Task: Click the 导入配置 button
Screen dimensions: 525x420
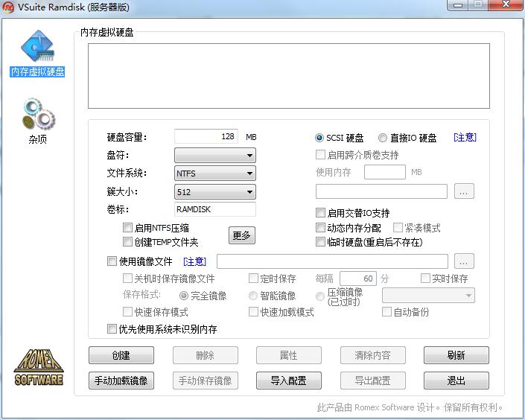Action: tap(288, 381)
